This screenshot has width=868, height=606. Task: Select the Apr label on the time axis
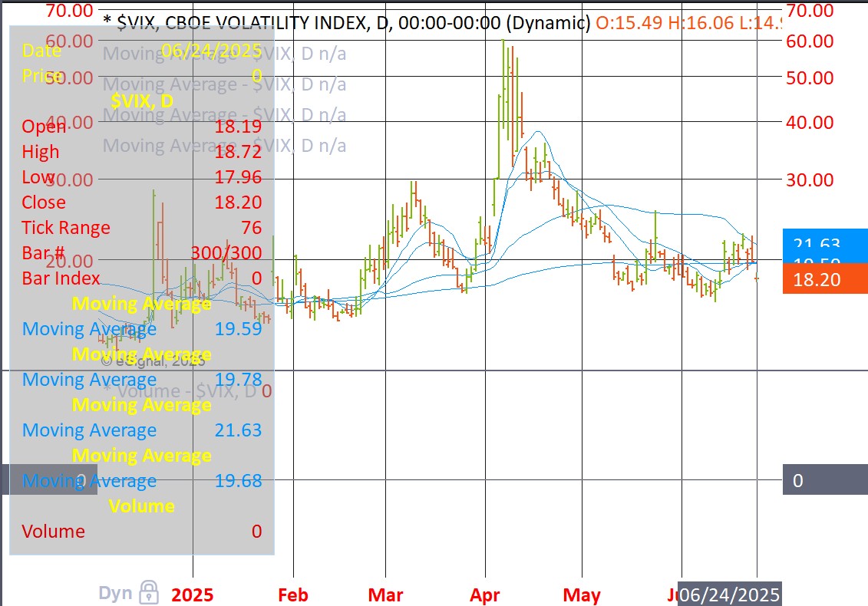(484, 595)
